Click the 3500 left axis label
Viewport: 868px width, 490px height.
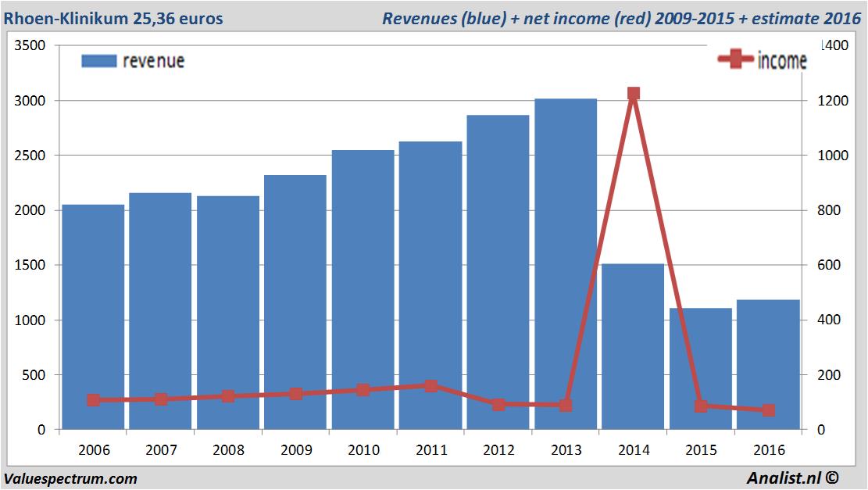coord(30,45)
